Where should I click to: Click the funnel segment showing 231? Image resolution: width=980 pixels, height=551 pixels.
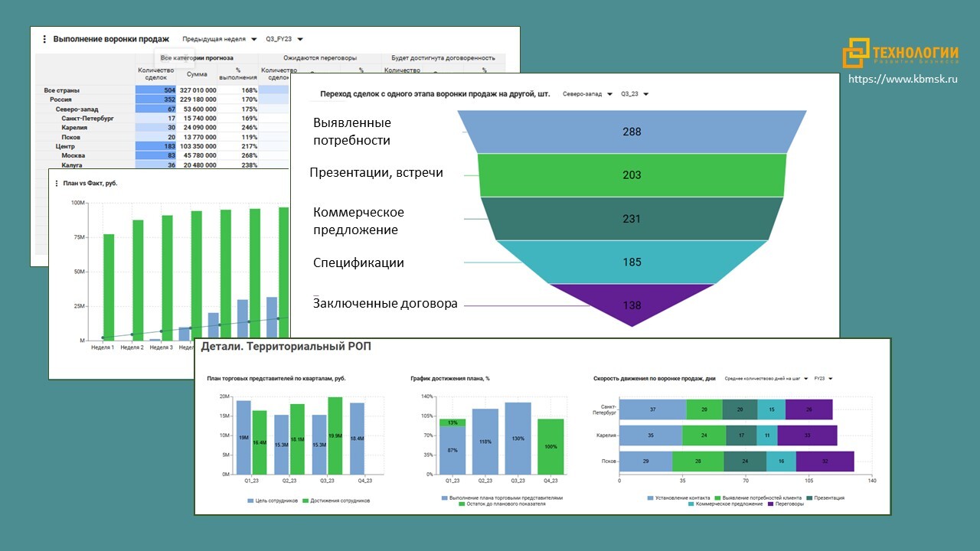pos(632,219)
